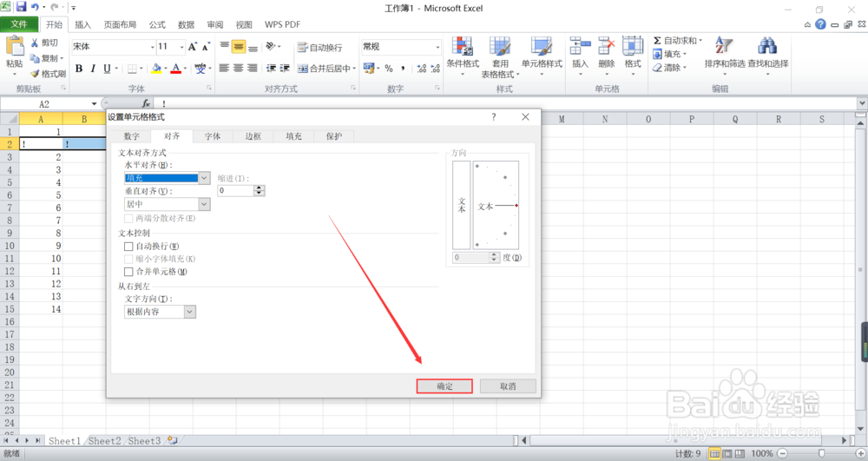Toggle the Justify distributed (两端分散对齐) checkbox

tap(128, 219)
